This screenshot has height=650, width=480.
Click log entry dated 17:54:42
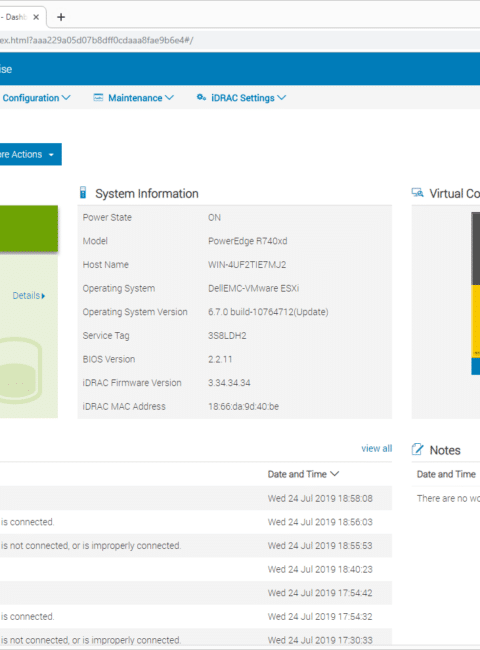click(196, 593)
